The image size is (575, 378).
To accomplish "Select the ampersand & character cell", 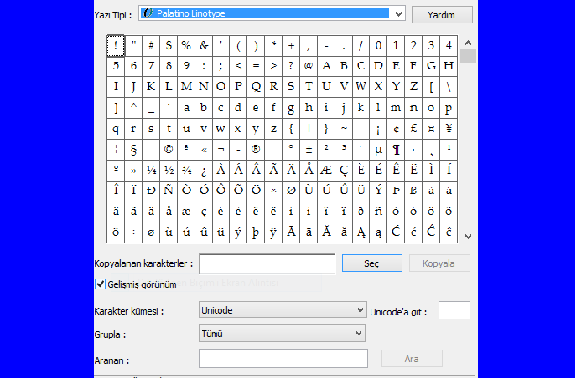I will (x=204, y=46).
